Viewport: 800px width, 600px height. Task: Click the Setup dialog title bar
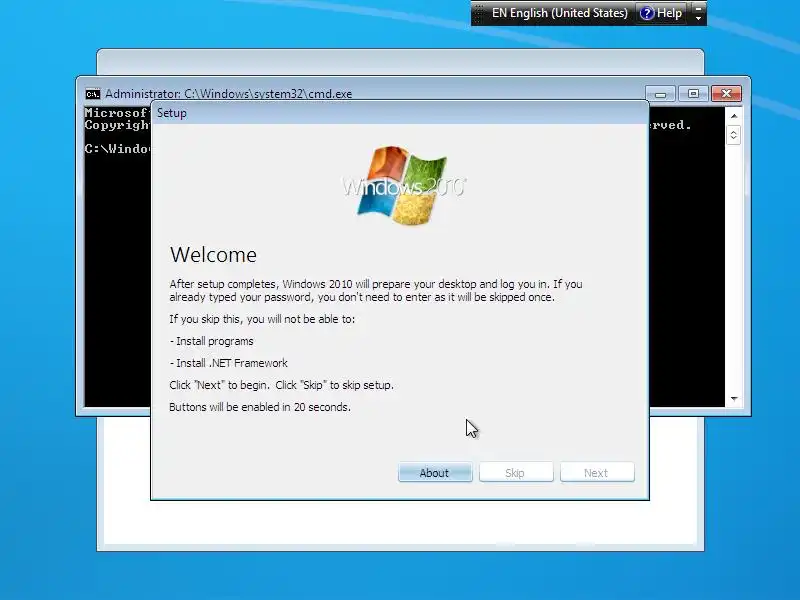(x=399, y=113)
